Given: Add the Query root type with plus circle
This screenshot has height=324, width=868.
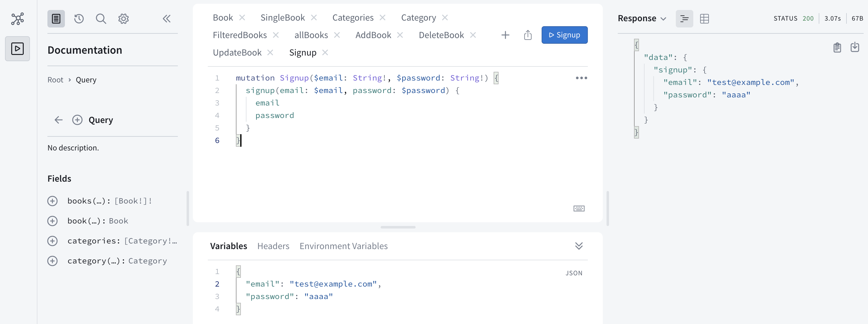Looking at the screenshot, I should 77,120.
